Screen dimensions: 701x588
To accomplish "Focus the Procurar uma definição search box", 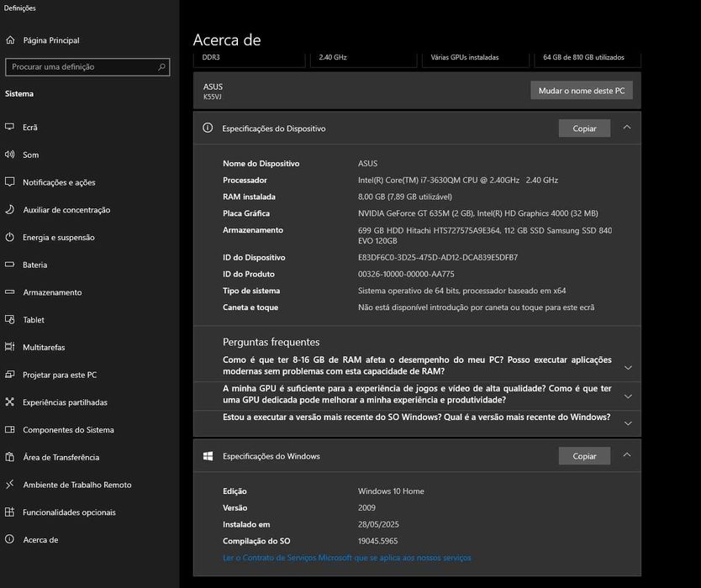I will coord(80,66).
